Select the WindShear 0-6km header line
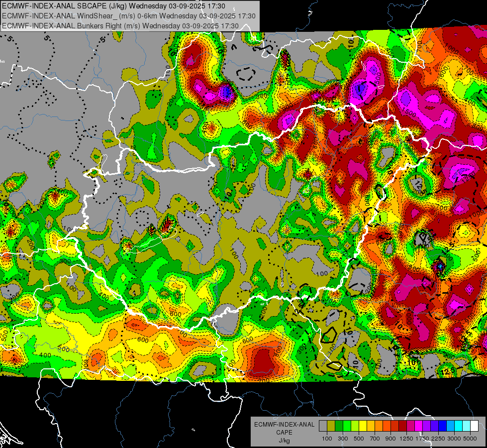The width and height of the screenshot is (487, 448). 128,16
